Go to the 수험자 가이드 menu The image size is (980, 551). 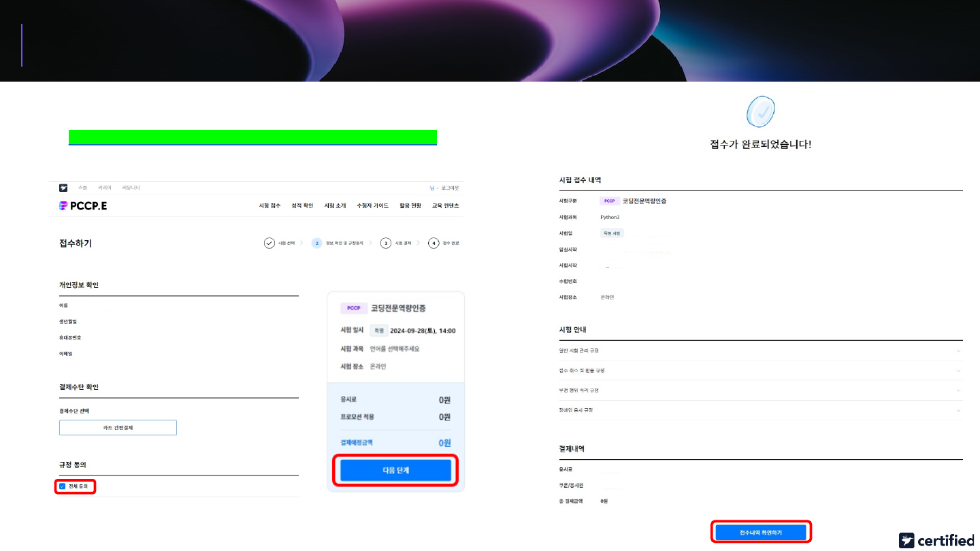(372, 205)
